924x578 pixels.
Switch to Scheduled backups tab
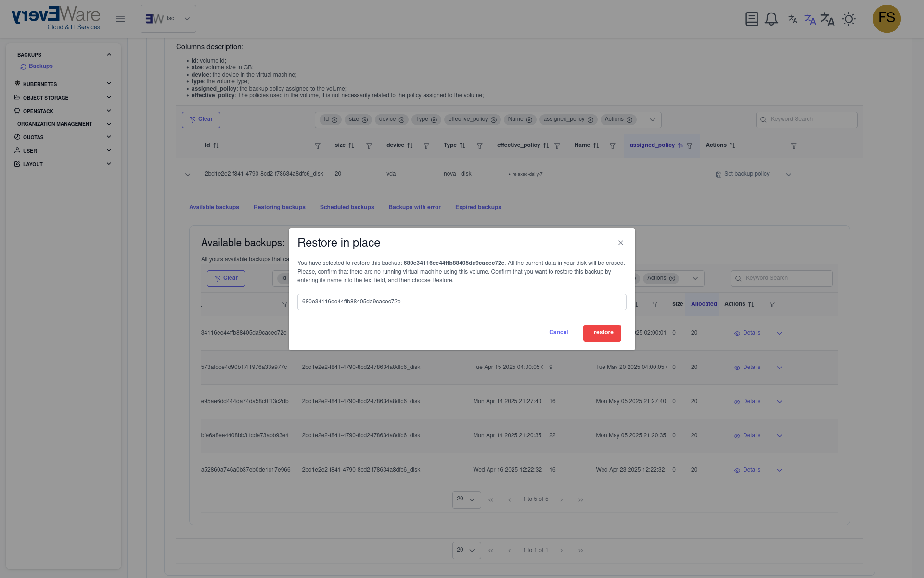coord(346,207)
